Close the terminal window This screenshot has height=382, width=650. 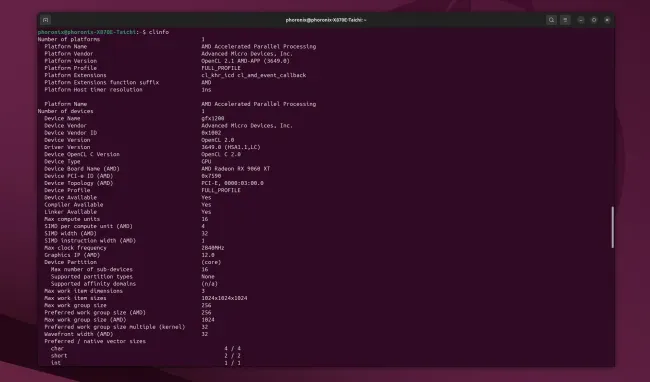pos(607,20)
